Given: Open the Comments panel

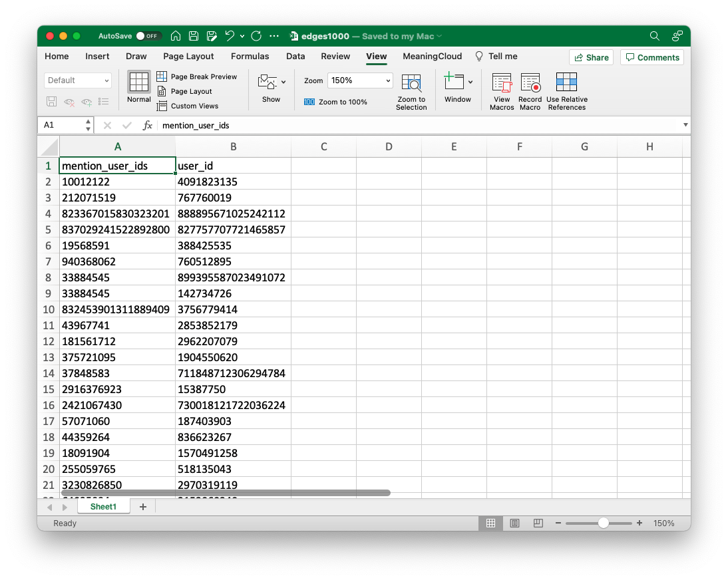Looking at the screenshot, I should 651,57.
